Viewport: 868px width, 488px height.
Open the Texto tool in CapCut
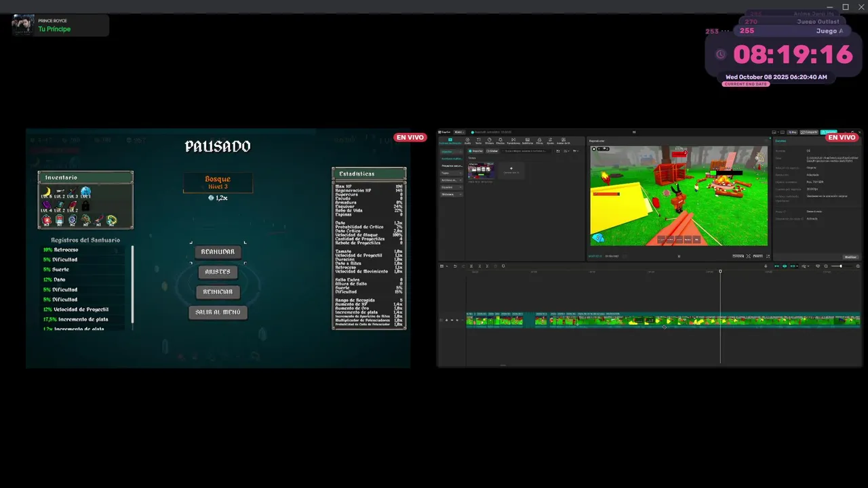tap(478, 141)
